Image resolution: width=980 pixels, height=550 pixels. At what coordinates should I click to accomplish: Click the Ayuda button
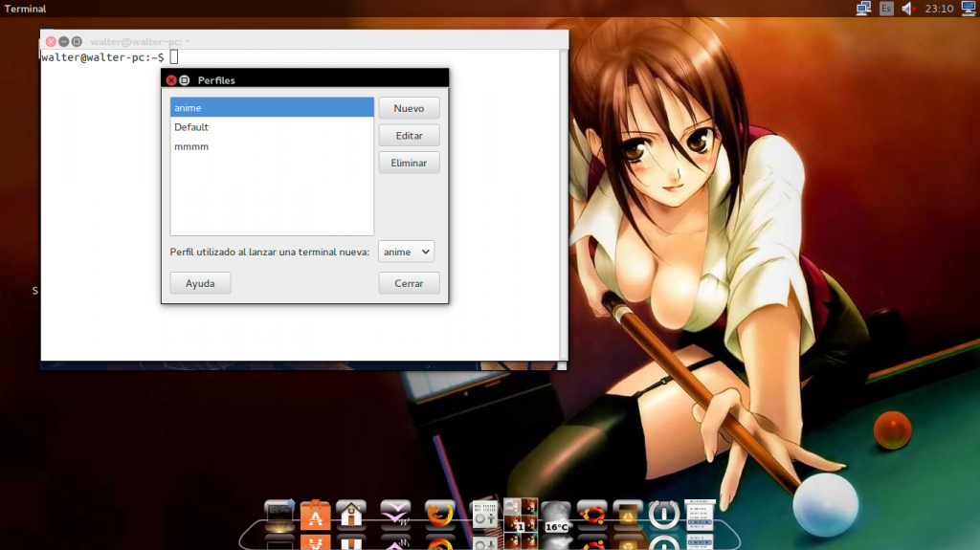tap(200, 283)
